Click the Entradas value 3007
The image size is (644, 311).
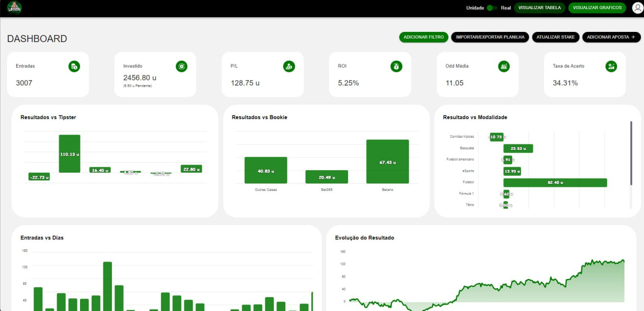click(24, 83)
